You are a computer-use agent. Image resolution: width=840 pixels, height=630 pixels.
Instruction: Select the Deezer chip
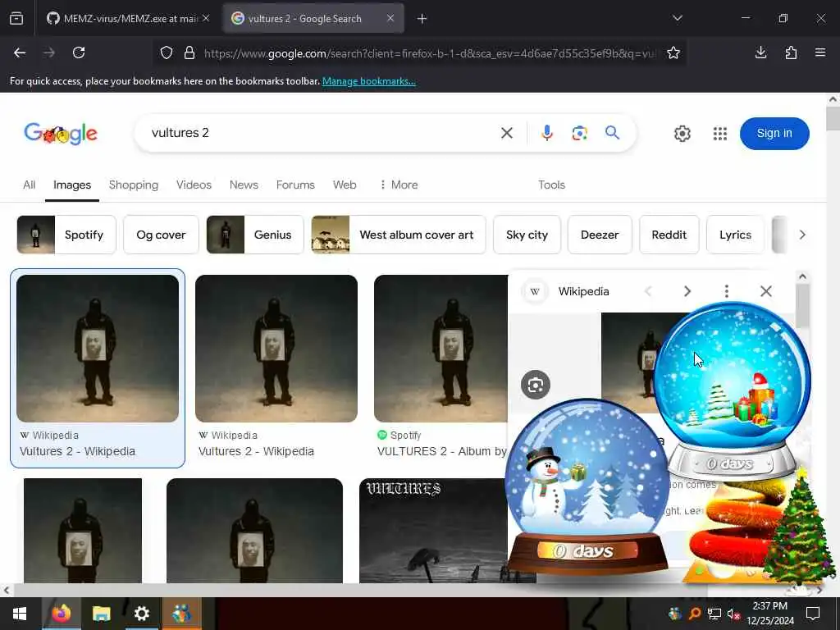[600, 235]
